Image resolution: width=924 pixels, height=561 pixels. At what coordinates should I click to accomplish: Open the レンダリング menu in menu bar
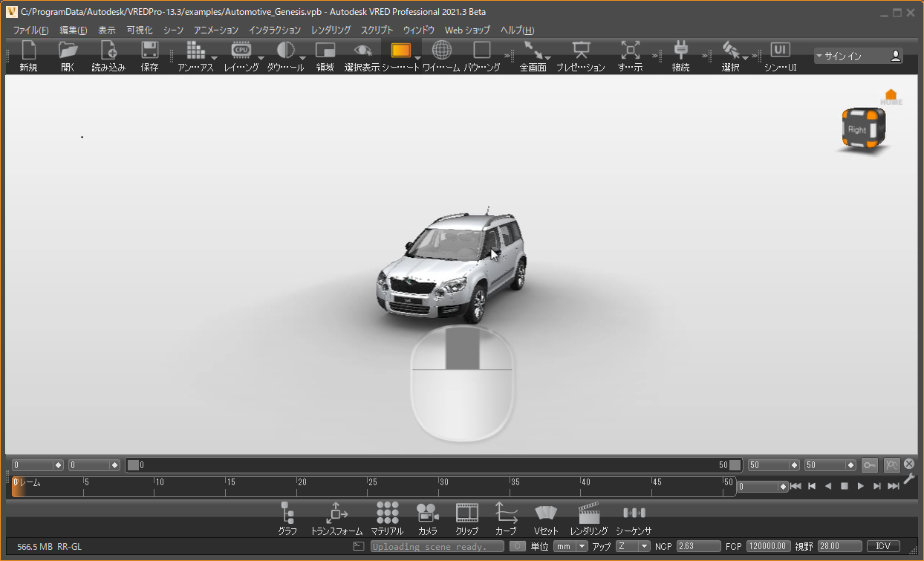(x=331, y=30)
